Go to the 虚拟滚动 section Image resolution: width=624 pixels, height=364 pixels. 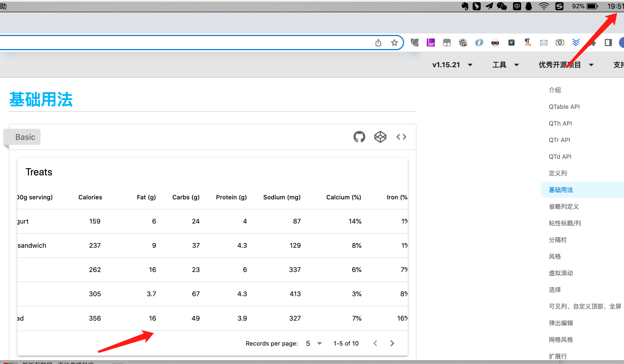tap(561, 273)
